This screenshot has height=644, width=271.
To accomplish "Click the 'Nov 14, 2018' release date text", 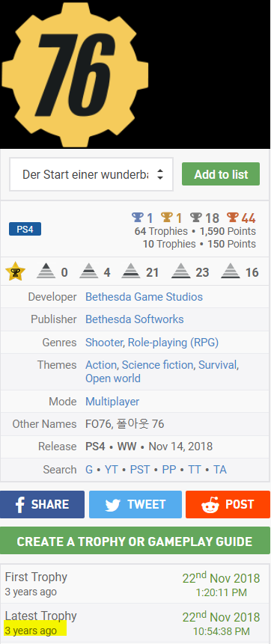I will pos(180,447).
